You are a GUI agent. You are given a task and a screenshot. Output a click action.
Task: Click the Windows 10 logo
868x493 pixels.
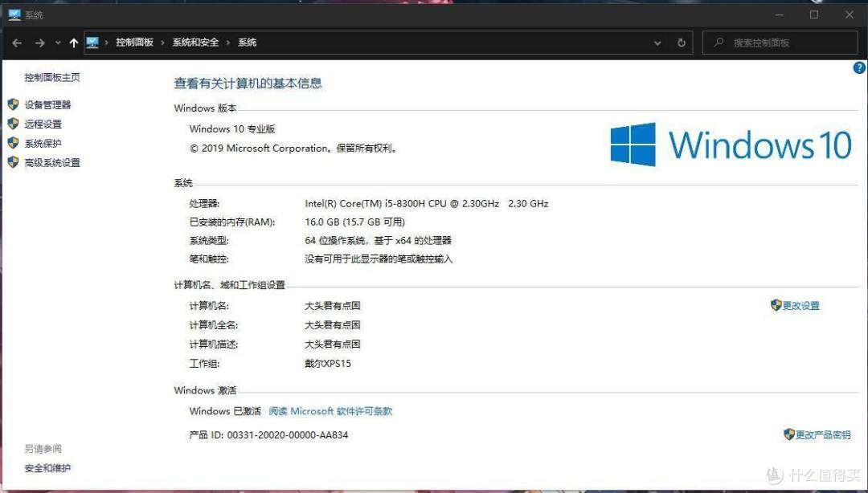pos(731,145)
